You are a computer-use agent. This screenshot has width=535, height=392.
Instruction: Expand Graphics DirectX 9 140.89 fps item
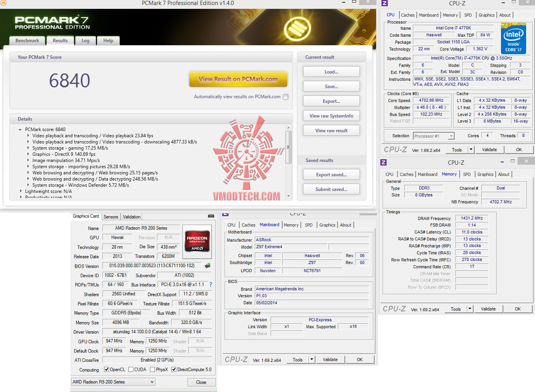click(x=28, y=154)
